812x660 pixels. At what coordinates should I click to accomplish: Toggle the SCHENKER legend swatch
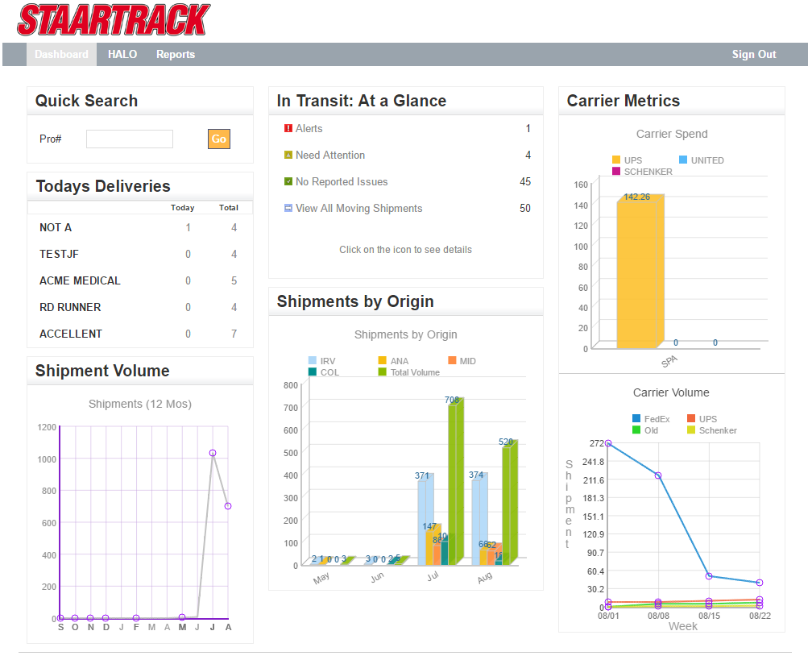(616, 172)
